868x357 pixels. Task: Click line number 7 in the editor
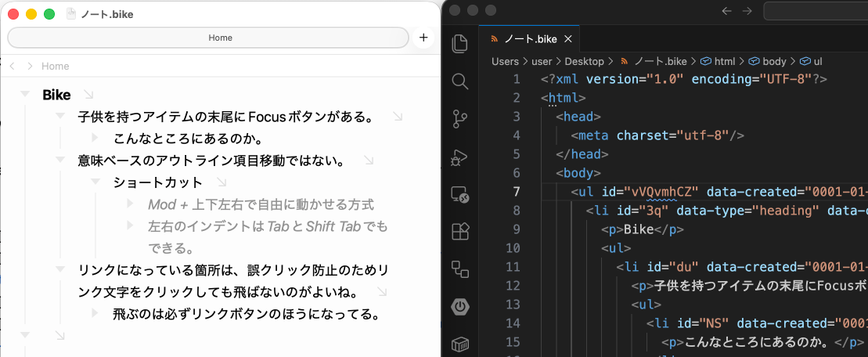(517, 192)
